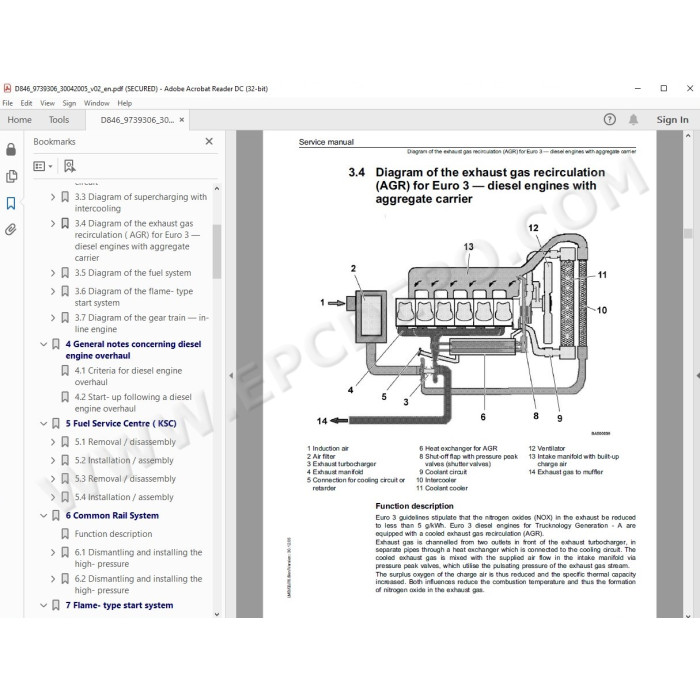Expand the 3.7 Diagram of gear train bookmark
The image size is (700, 700).
point(53,317)
